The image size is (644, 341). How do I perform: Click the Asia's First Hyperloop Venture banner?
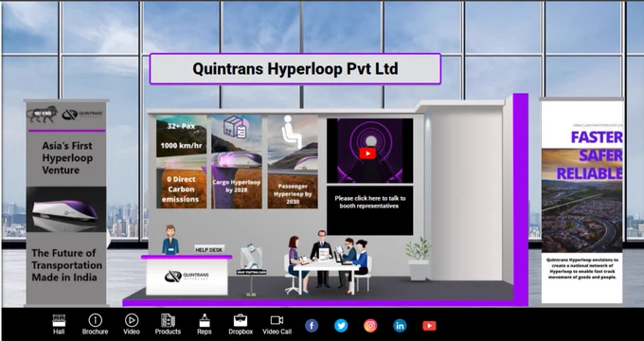click(x=66, y=202)
